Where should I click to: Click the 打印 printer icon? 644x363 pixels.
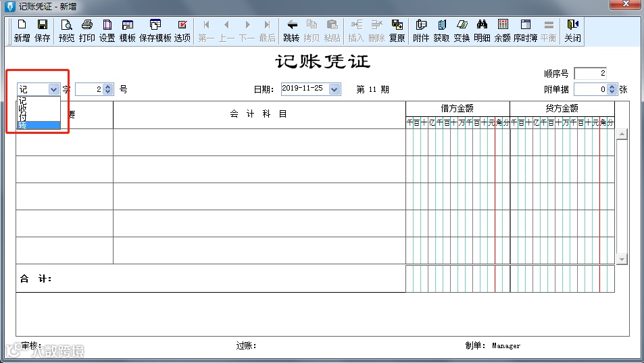pyautogui.click(x=86, y=31)
